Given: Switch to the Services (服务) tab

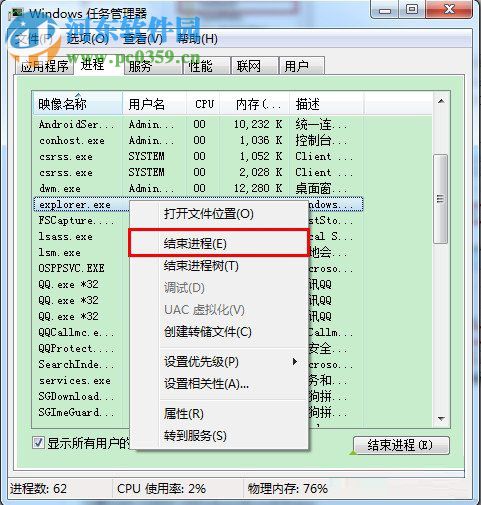Looking at the screenshot, I should [152, 66].
